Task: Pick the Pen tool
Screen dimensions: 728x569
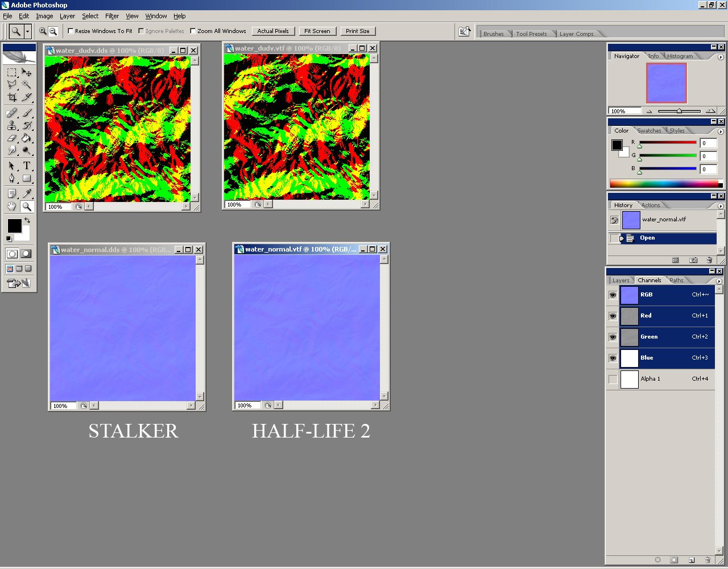Action: coord(12,178)
